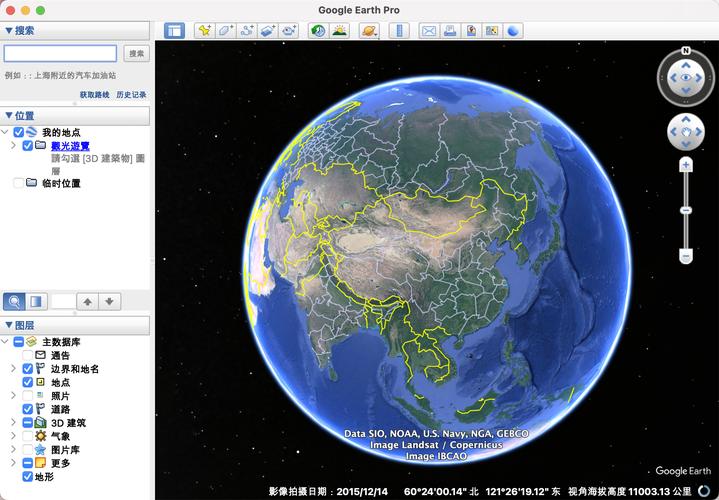The height and width of the screenshot is (500, 719).
Task: Expand 更多 layer node
Action: point(14,463)
